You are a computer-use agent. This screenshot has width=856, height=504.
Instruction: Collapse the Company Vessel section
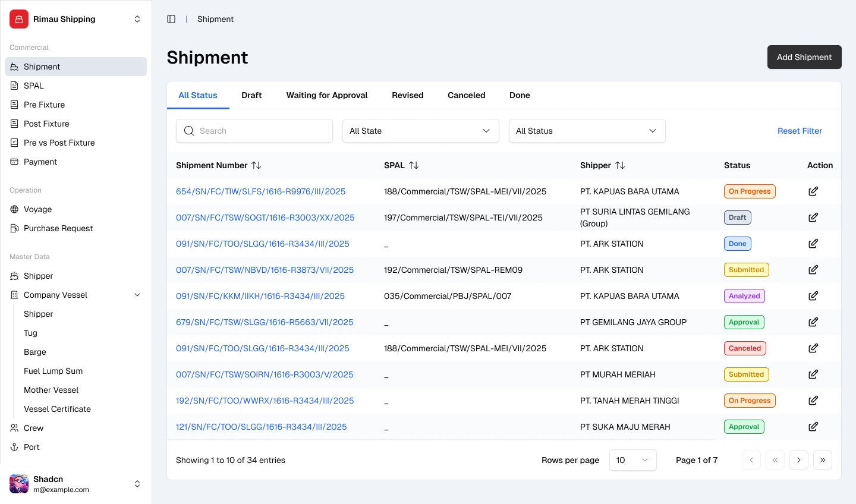pos(137,295)
